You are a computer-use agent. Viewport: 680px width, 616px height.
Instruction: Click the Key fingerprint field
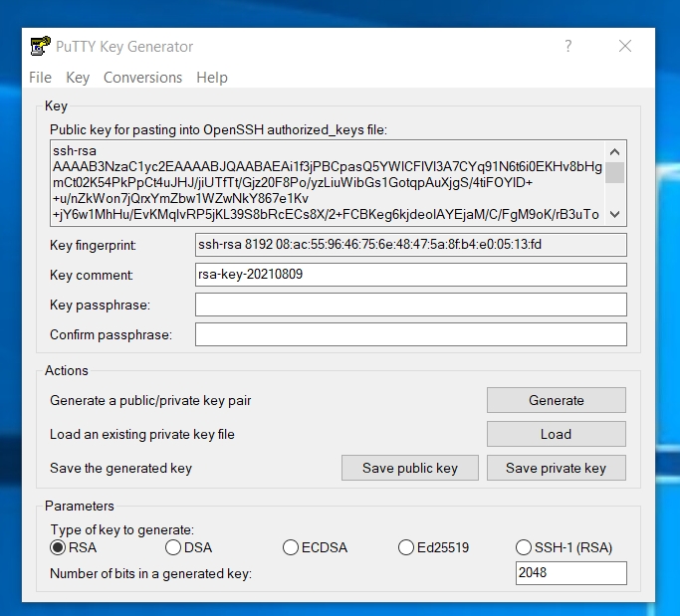(x=411, y=245)
